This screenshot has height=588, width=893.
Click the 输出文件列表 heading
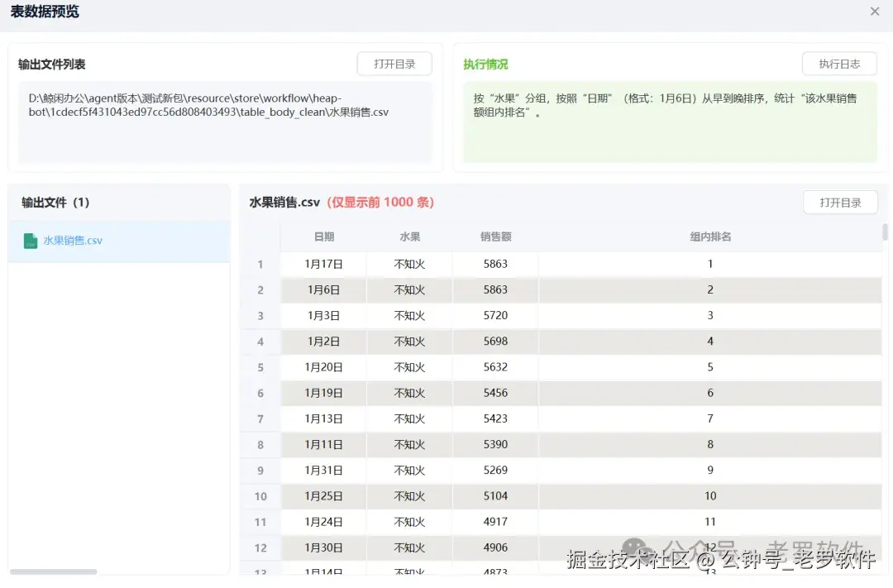coord(52,65)
